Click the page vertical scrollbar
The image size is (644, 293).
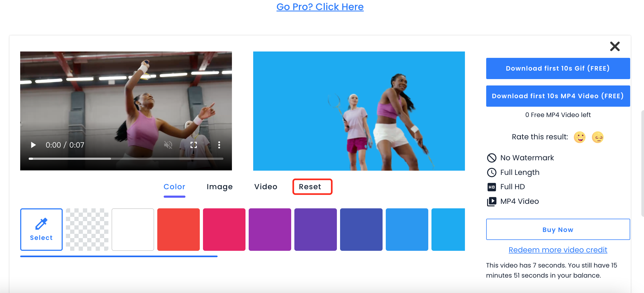pos(642,163)
